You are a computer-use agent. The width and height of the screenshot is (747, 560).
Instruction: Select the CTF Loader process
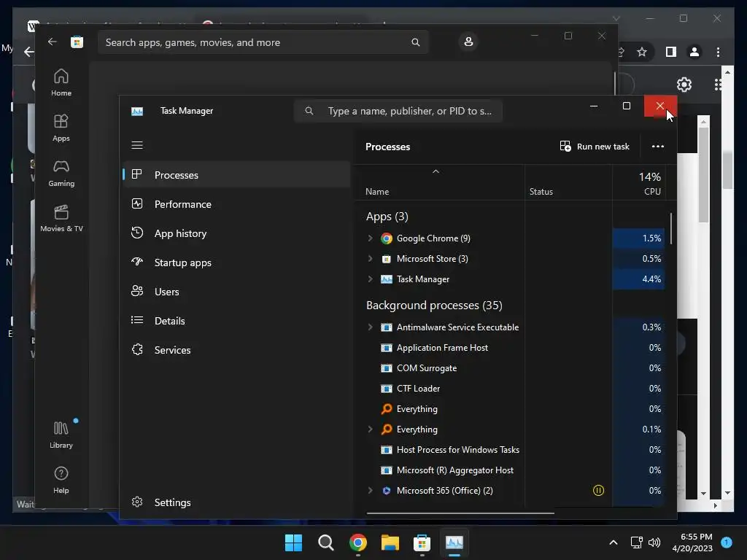tap(510, 389)
